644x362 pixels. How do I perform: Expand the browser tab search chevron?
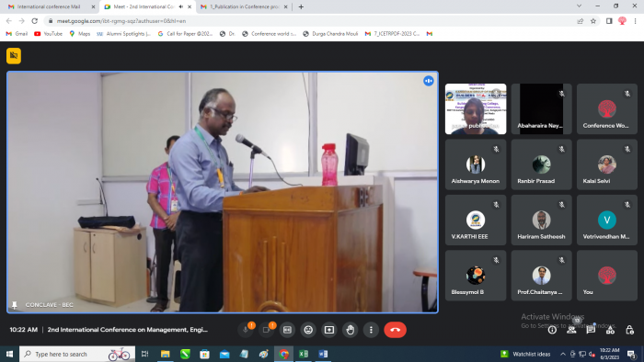point(579,6)
